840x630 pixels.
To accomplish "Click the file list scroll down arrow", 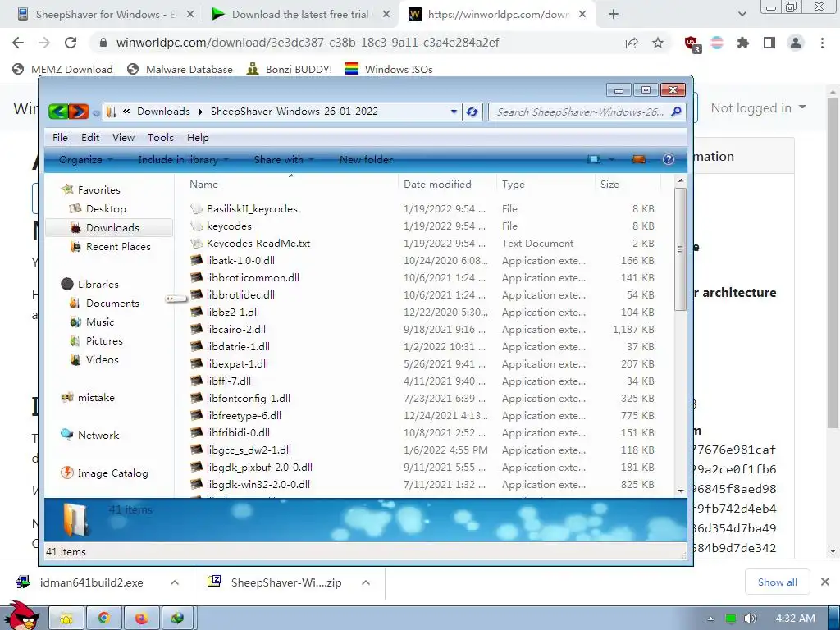I will tap(680, 491).
